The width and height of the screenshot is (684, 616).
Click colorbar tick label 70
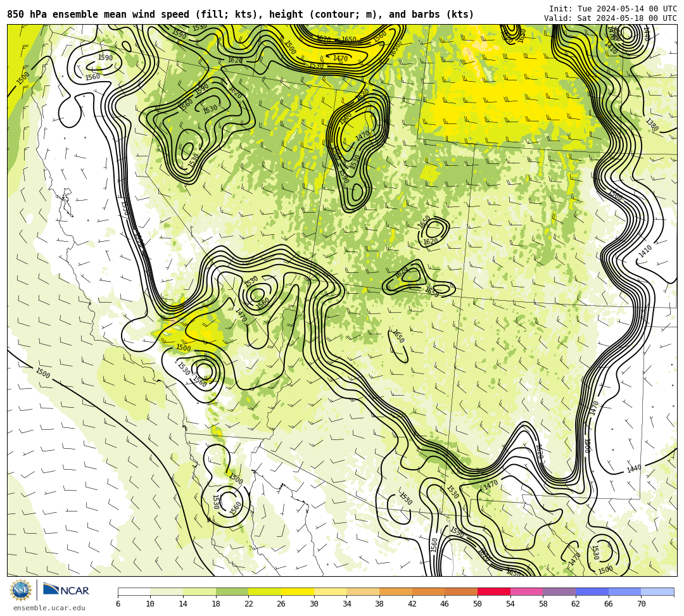pos(641,604)
